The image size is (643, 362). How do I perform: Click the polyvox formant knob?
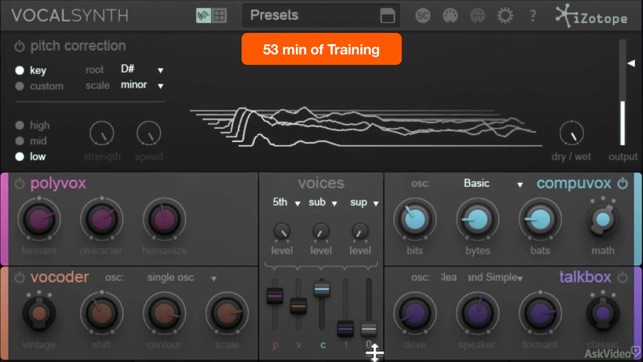(x=39, y=219)
